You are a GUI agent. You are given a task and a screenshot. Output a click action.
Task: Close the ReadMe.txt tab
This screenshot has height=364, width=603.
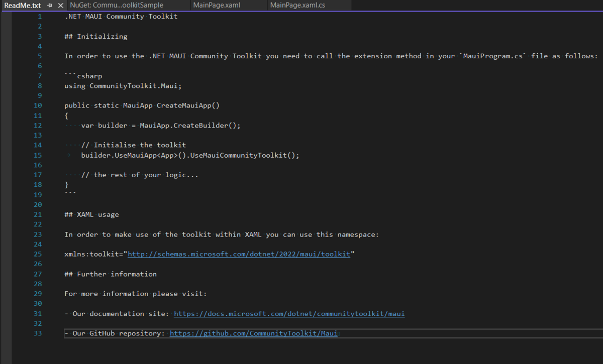pyautogui.click(x=60, y=6)
